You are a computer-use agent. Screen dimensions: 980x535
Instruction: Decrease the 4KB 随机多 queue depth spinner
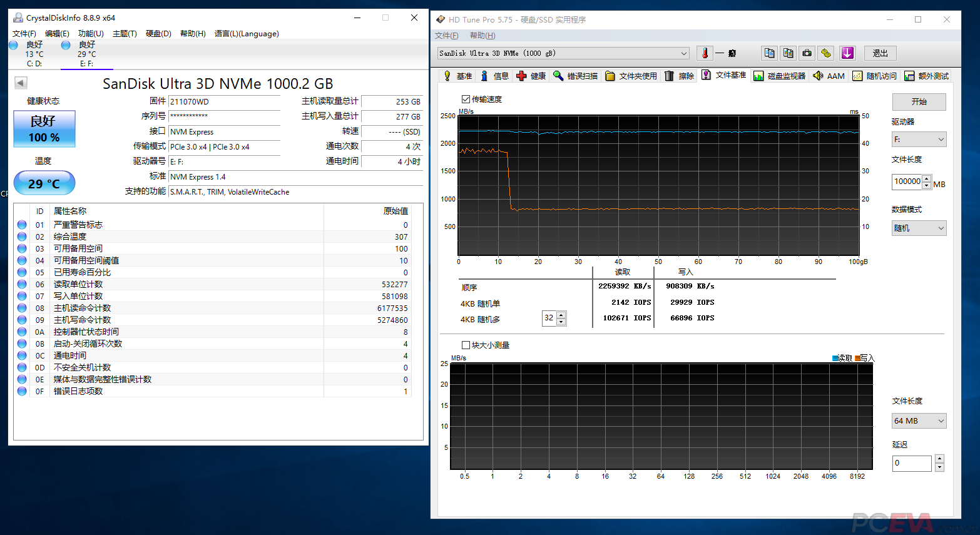561,322
